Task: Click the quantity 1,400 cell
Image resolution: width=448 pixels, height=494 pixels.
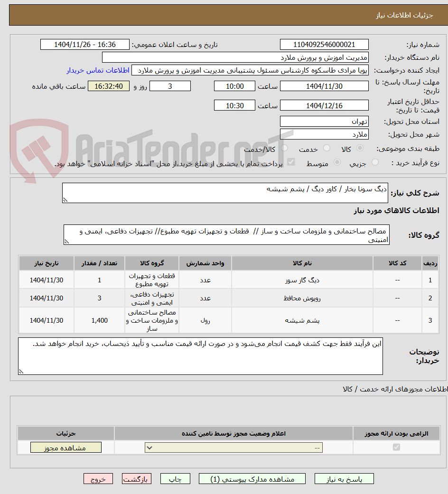Action: click(99, 320)
